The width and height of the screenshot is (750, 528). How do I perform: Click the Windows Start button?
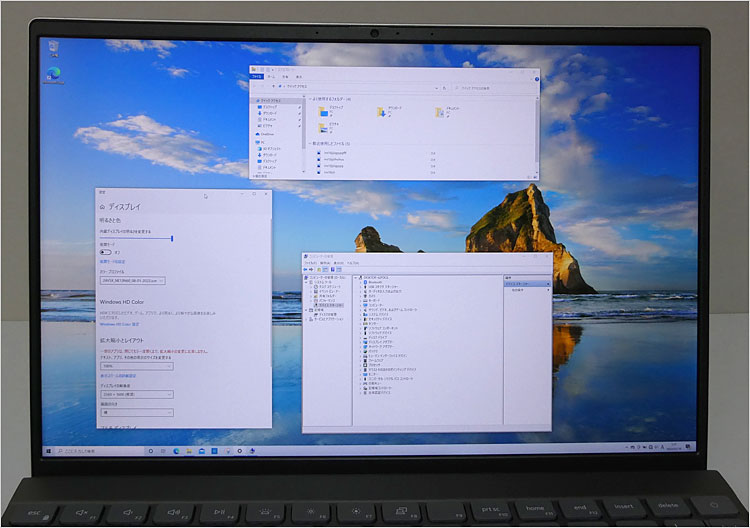[x=47, y=451]
